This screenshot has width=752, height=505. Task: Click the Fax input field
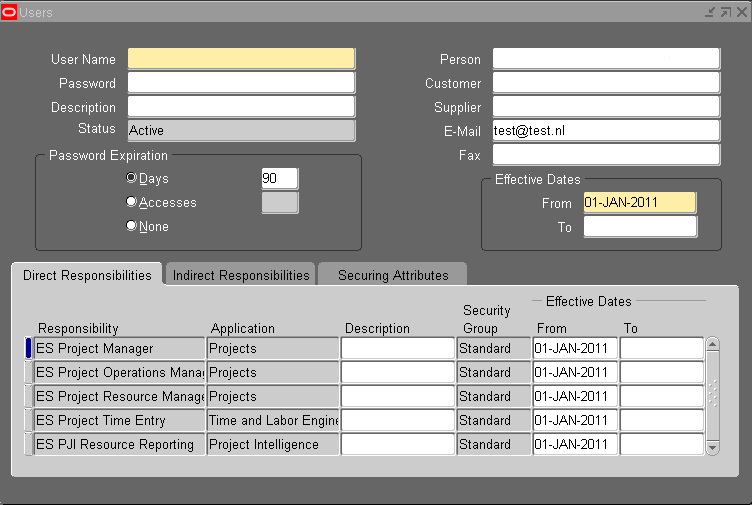606,154
